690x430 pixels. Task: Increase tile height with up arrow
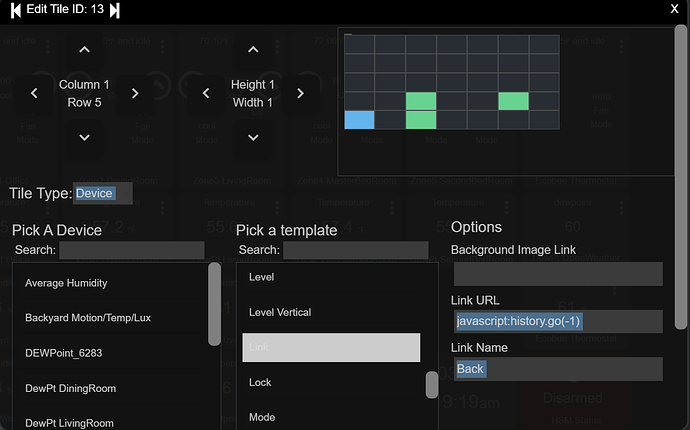253,50
